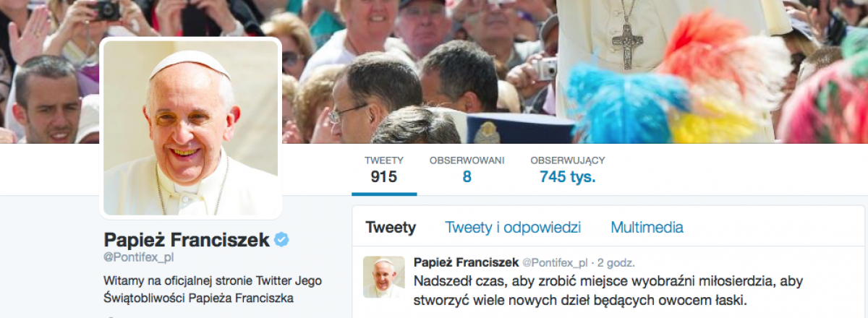Click tweet author name Papież Franciszek
868x318 pixels.
(x=466, y=262)
